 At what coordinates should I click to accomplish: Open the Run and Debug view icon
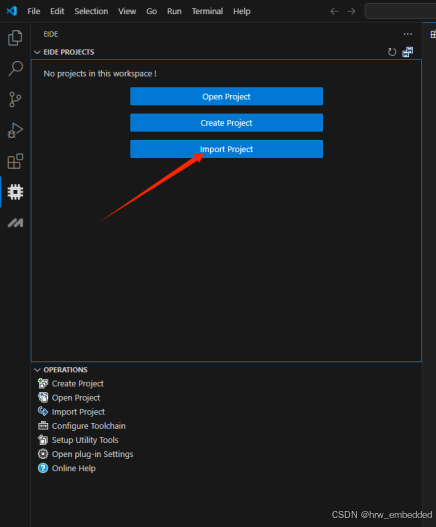(15, 130)
